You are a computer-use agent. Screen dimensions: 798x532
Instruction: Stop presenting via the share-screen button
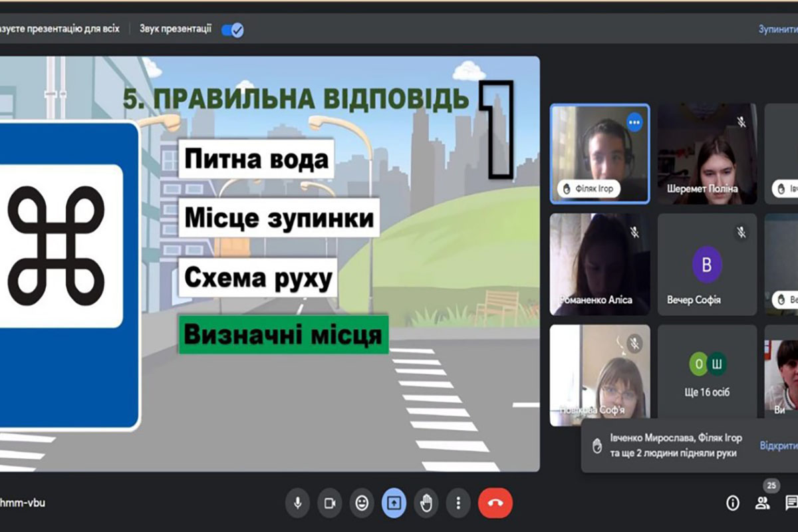[x=394, y=503]
